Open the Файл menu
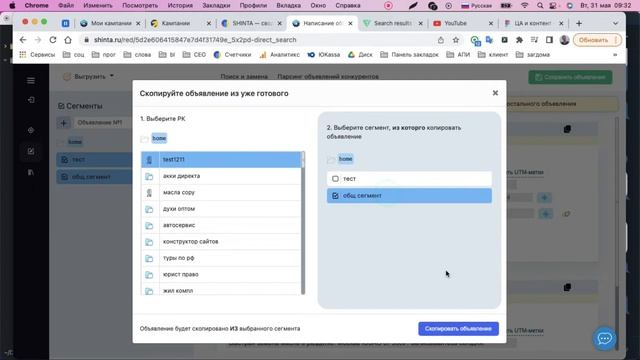 point(66,6)
